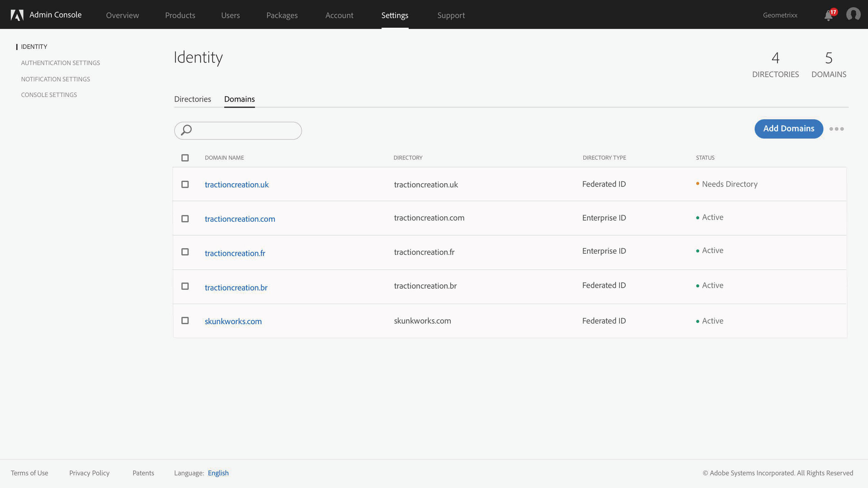Click Enterprise ID in tractioncreation.com row
Screen dimensions: 868x488
(604, 218)
